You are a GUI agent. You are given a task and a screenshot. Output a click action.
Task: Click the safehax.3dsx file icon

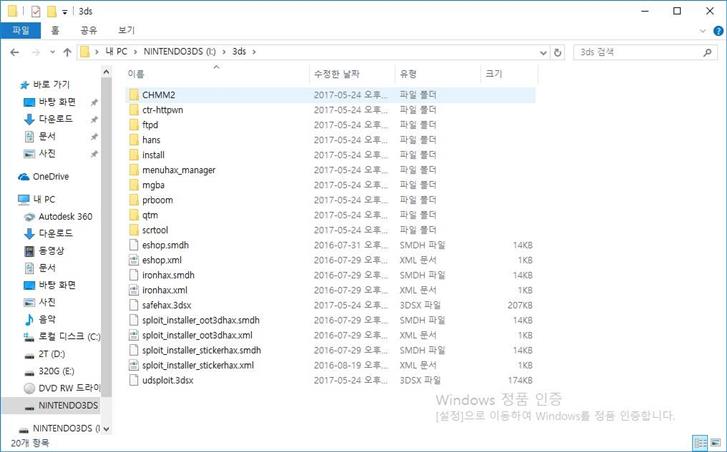134,305
